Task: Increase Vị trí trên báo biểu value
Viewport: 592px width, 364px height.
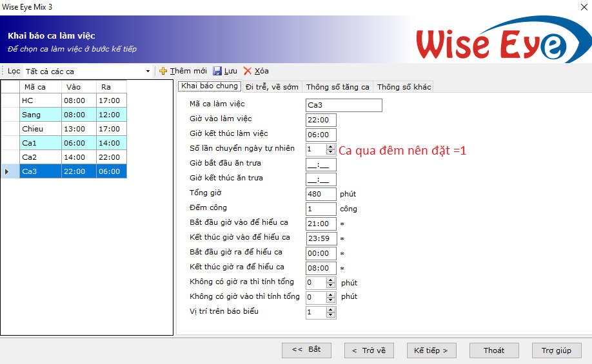Action: click(x=331, y=310)
